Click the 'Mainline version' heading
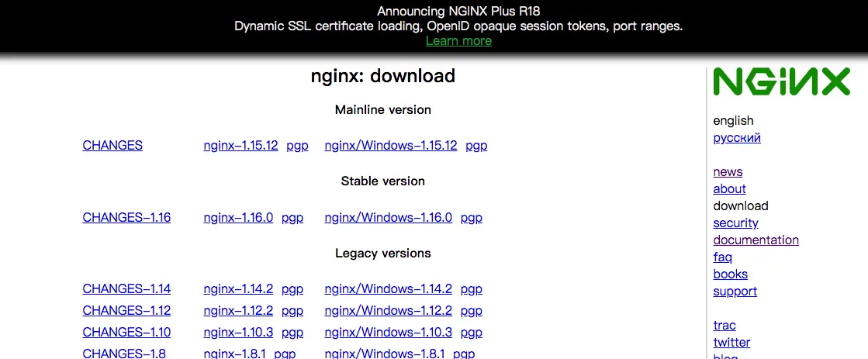 click(383, 109)
